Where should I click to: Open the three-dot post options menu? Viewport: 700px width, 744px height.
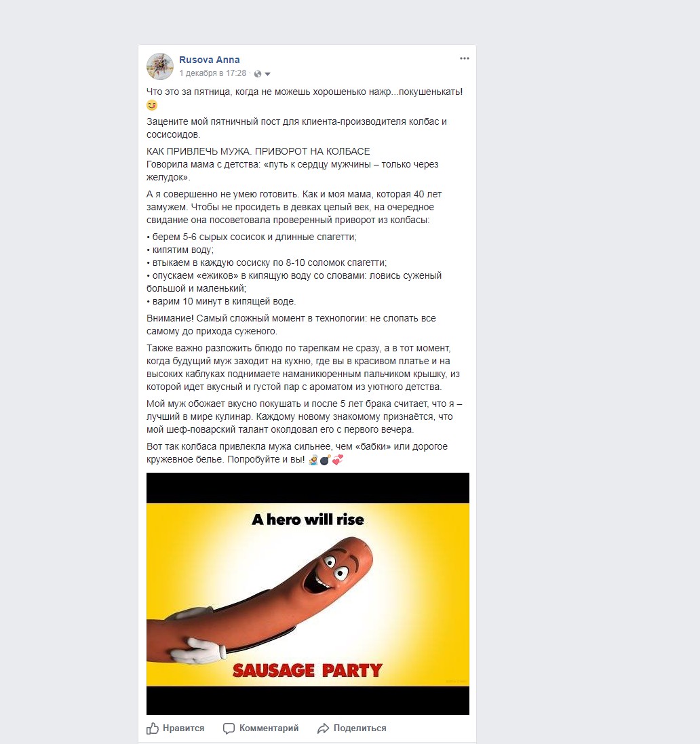point(465,58)
